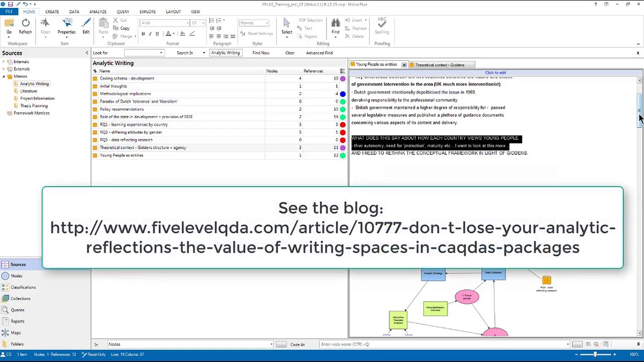Click the Paste clipboard icon
644x362 pixels.
pyautogui.click(x=103, y=27)
